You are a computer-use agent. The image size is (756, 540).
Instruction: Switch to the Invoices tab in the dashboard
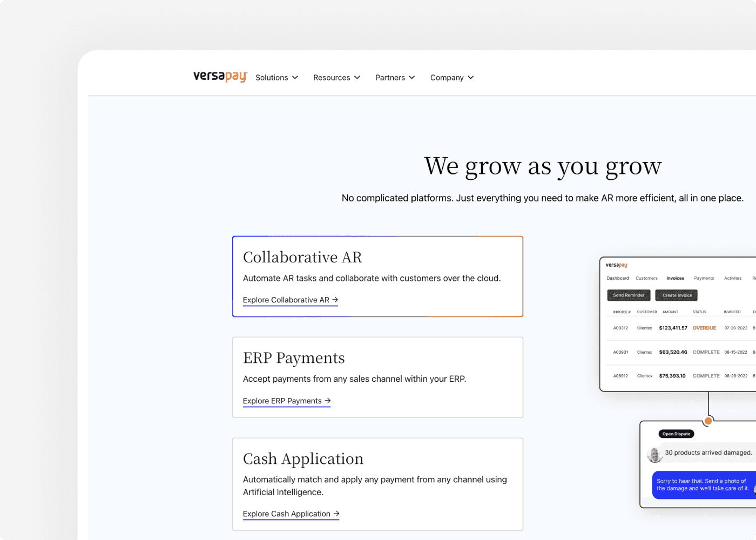tap(675, 278)
